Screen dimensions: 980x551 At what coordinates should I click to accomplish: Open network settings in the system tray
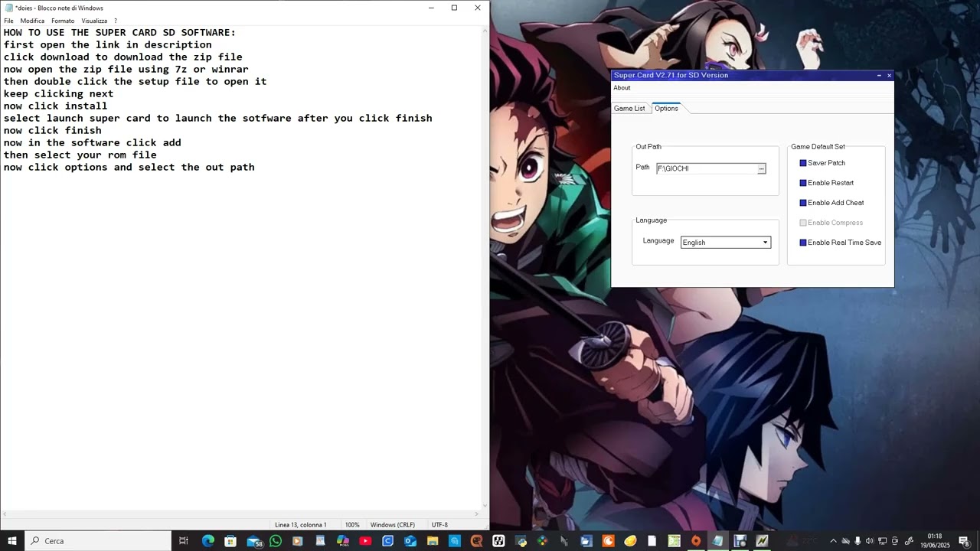pyautogui.click(x=882, y=541)
